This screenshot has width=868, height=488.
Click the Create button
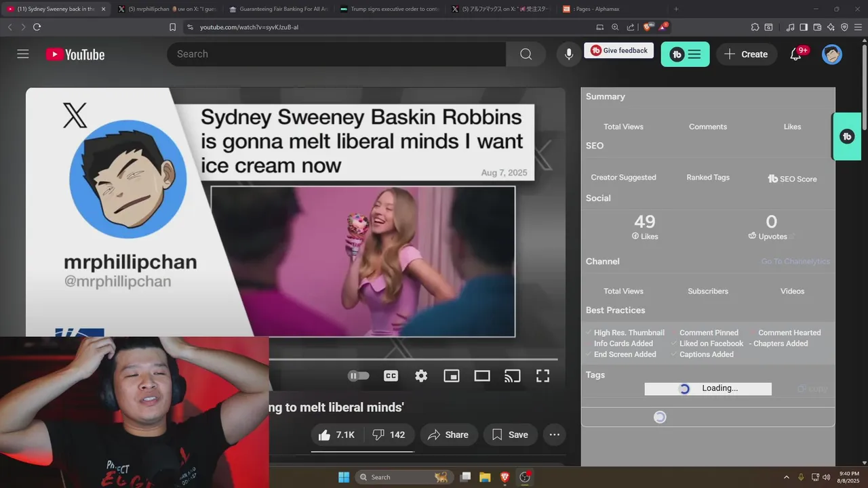point(746,54)
